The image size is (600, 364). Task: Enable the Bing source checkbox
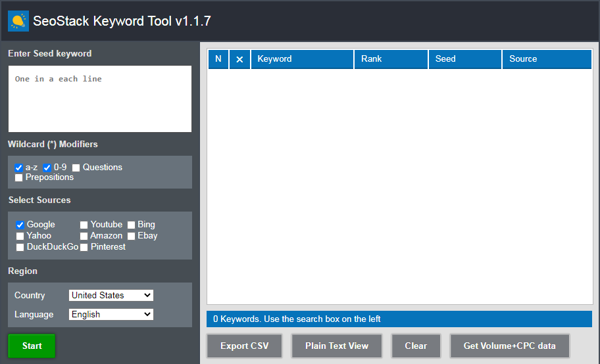[132, 225]
